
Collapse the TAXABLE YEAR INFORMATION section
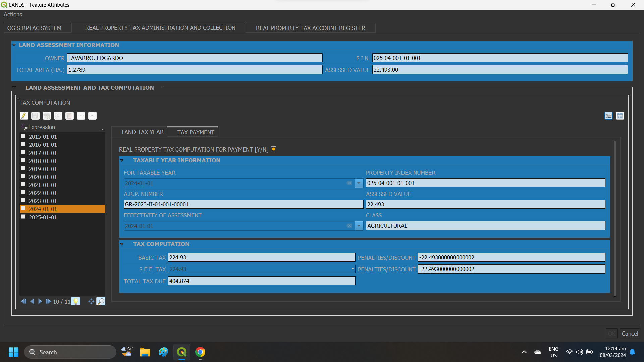tap(122, 160)
